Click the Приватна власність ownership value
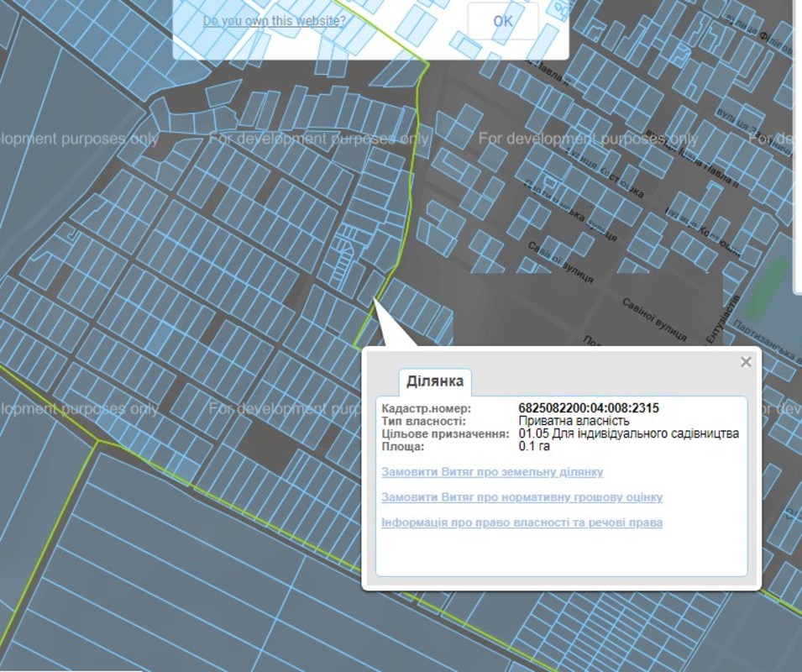 [574, 421]
